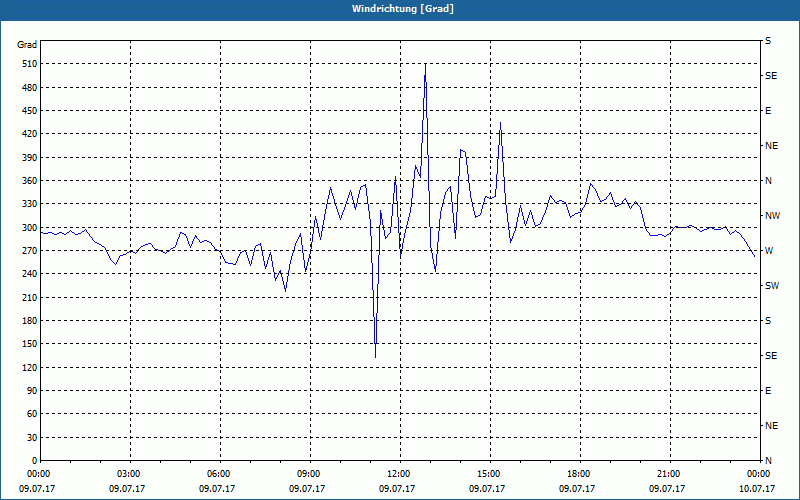Select the 06:00 time label
The width and height of the screenshot is (800, 500).
point(220,474)
